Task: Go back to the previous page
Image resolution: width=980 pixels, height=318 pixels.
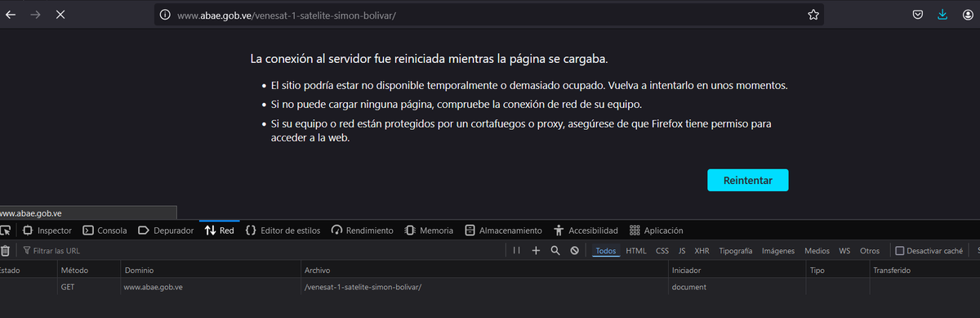Action: tap(11, 14)
